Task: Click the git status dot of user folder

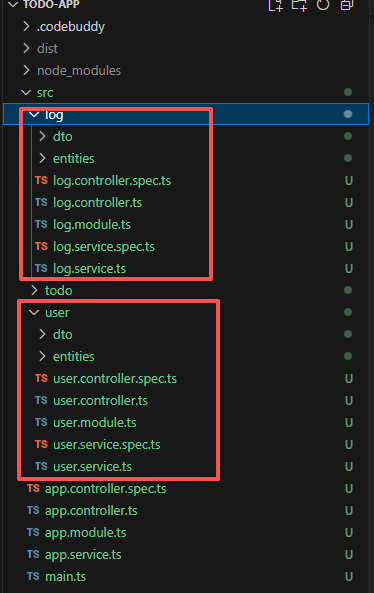Action: (x=348, y=312)
